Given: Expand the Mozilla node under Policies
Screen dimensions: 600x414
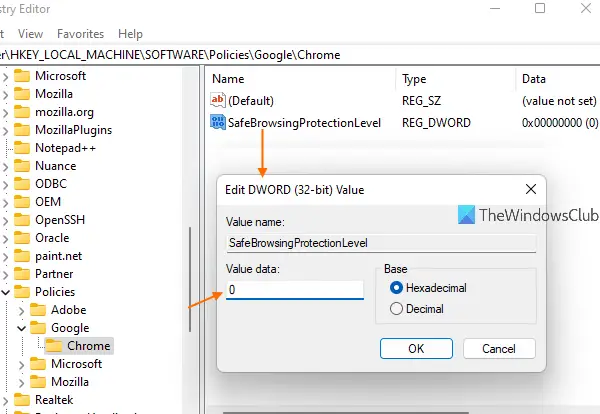Looking at the screenshot, I should pyautogui.click(x=21, y=382).
